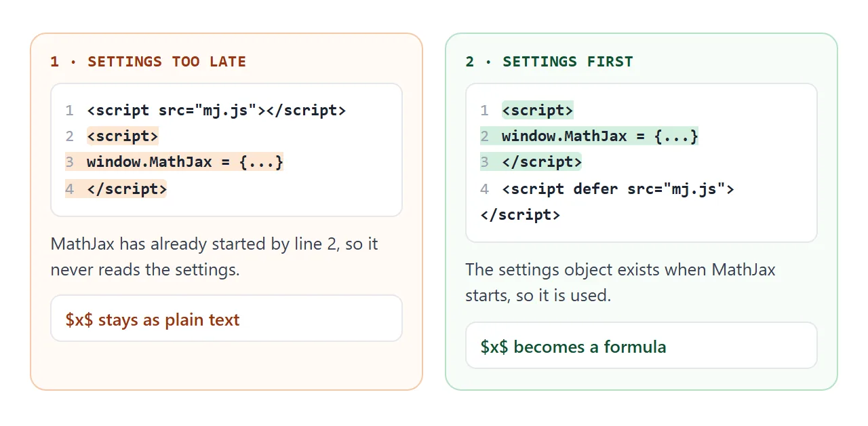This screenshot has width=868, height=426.
Task: Click the '1 · SETTINGS TOO LATE' heading
Action: click(148, 62)
